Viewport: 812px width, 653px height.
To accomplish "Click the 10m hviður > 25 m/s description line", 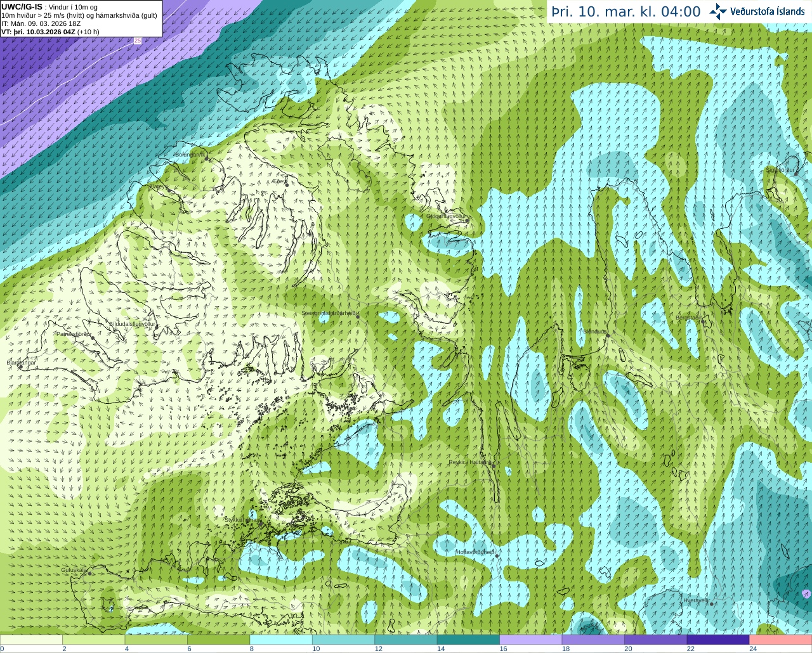I will [x=79, y=15].
